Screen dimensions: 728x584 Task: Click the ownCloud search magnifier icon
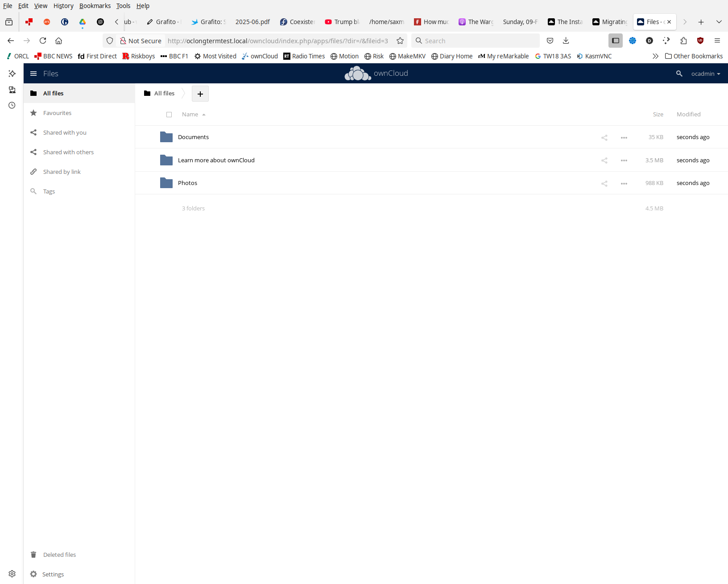pyautogui.click(x=679, y=74)
